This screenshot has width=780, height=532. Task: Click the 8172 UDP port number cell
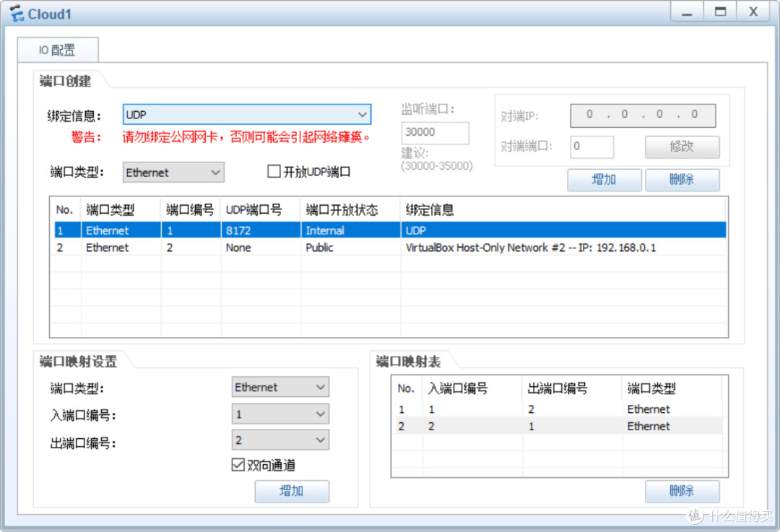(x=260, y=230)
